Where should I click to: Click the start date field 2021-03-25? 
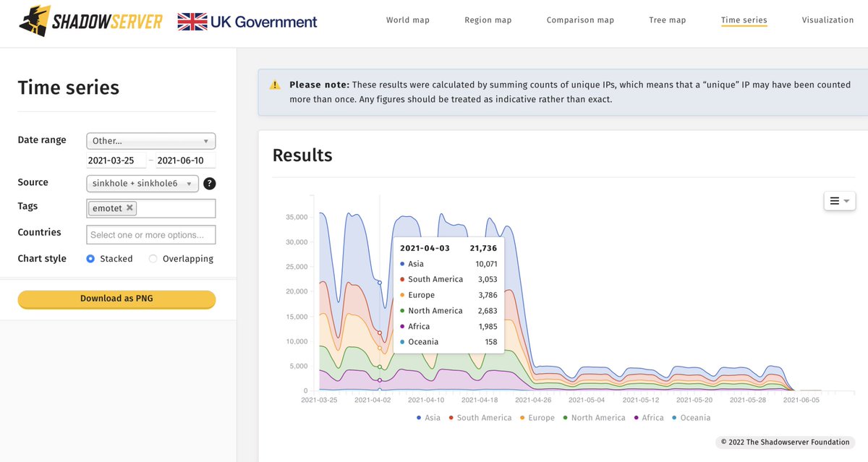[x=115, y=160]
